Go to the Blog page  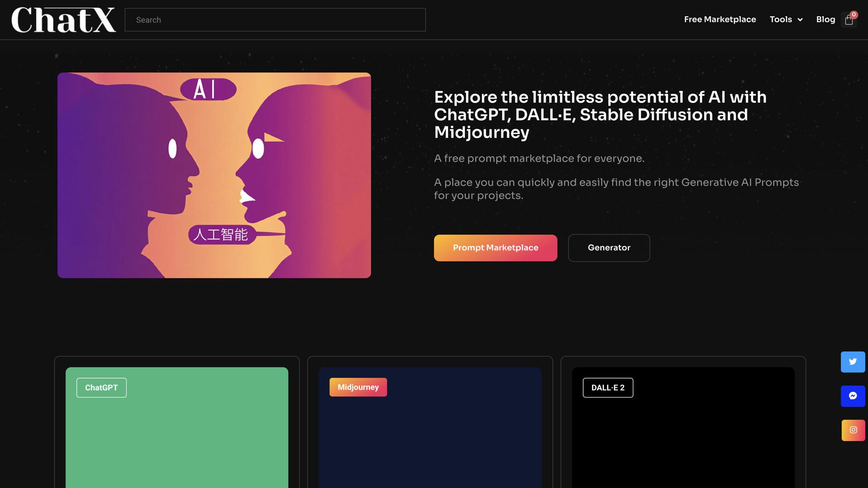pyautogui.click(x=826, y=19)
